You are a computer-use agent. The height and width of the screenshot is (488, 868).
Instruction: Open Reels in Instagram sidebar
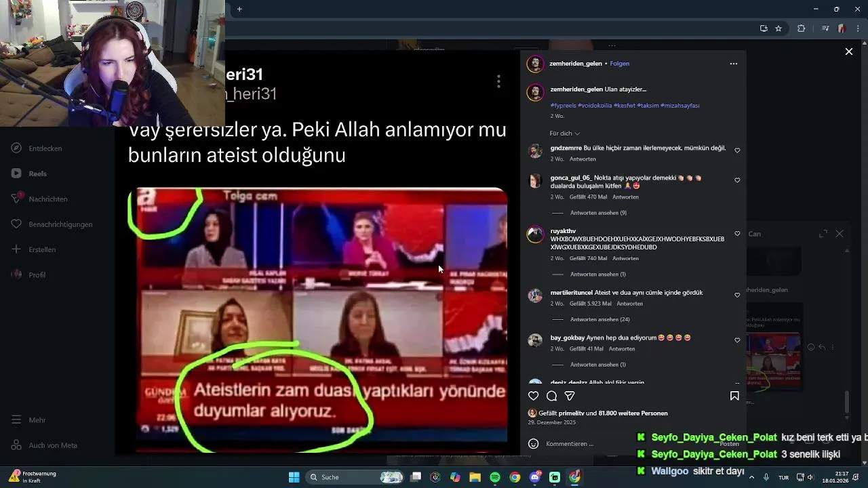(30, 174)
